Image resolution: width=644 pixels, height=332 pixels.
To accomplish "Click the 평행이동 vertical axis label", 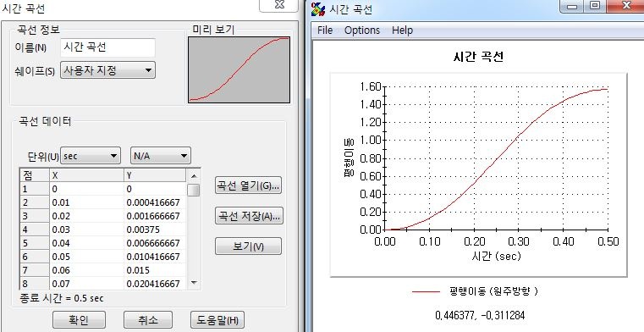I will [x=349, y=158].
